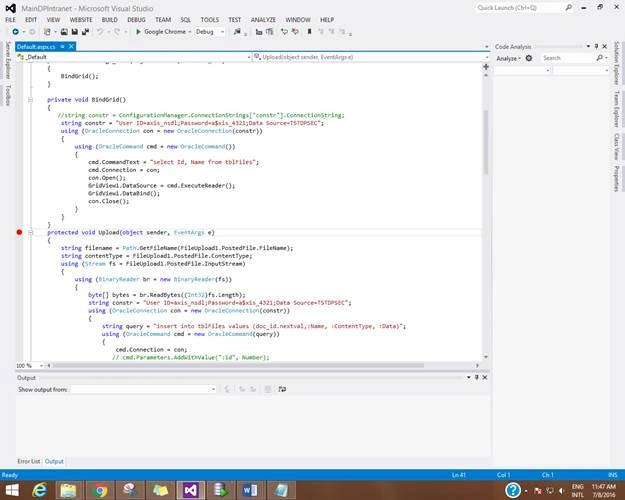Expand the Show output from dropdown
The width and height of the screenshot is (625, 500).
[143, 389]
